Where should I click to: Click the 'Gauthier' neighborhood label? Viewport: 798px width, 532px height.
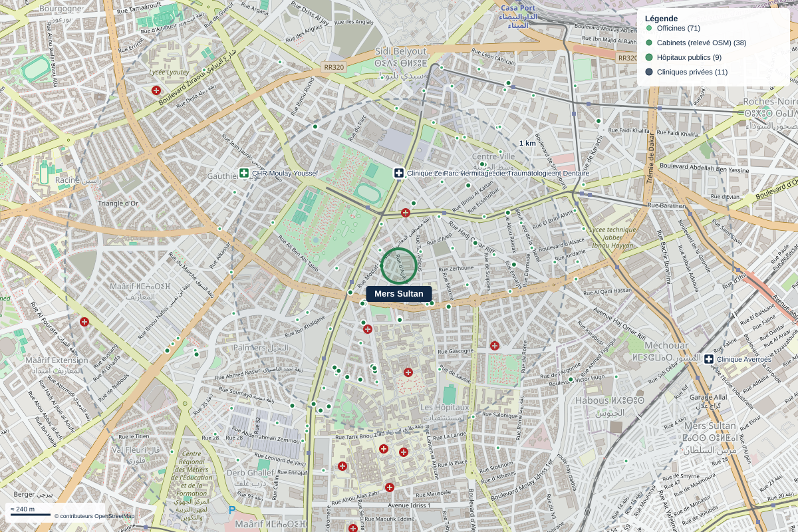222,176
